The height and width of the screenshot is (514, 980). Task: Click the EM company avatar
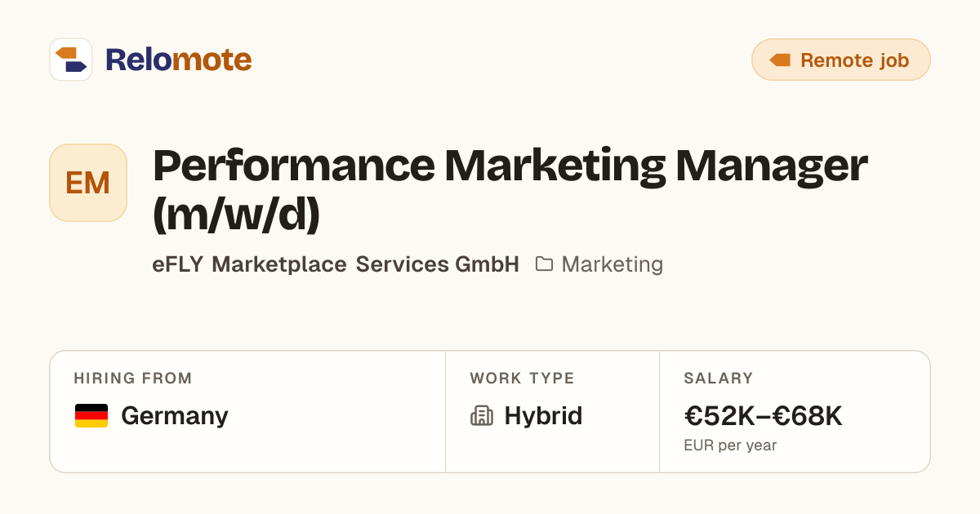coord(88,183)
